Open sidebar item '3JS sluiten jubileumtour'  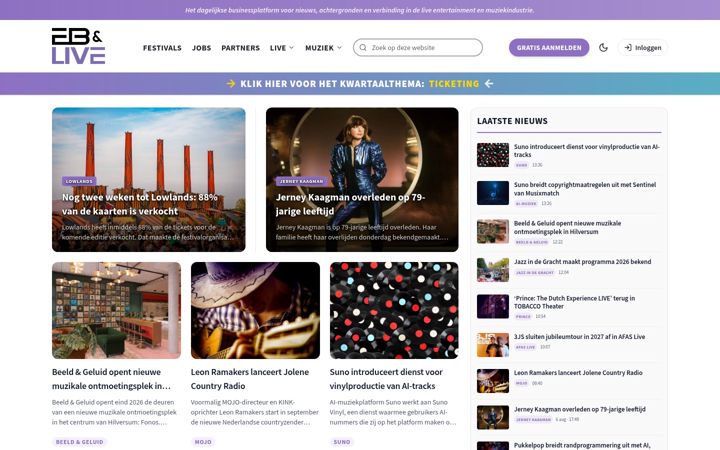(x=579, y=337)
